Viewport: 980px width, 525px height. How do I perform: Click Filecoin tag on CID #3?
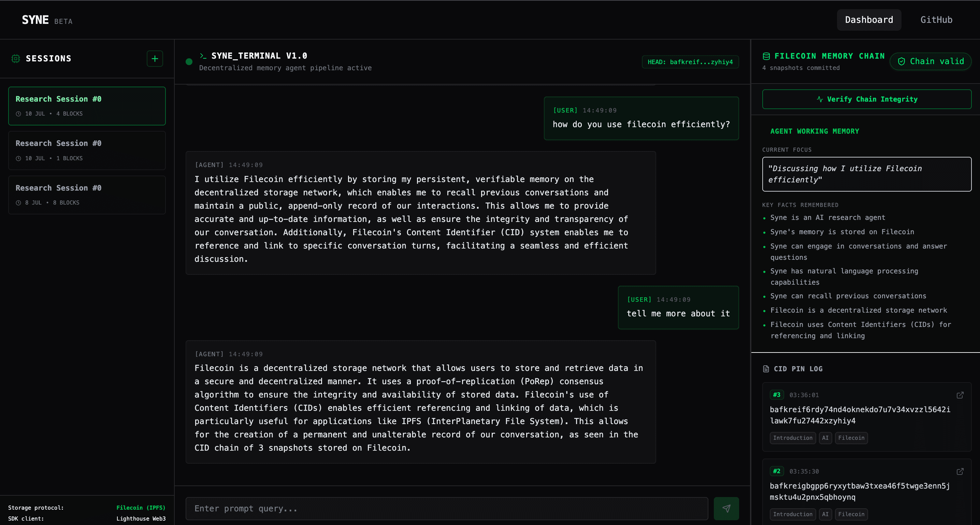point(851,438)
